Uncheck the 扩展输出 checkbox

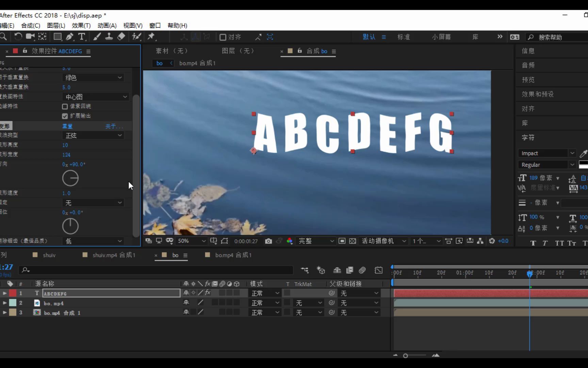point(65,116)
